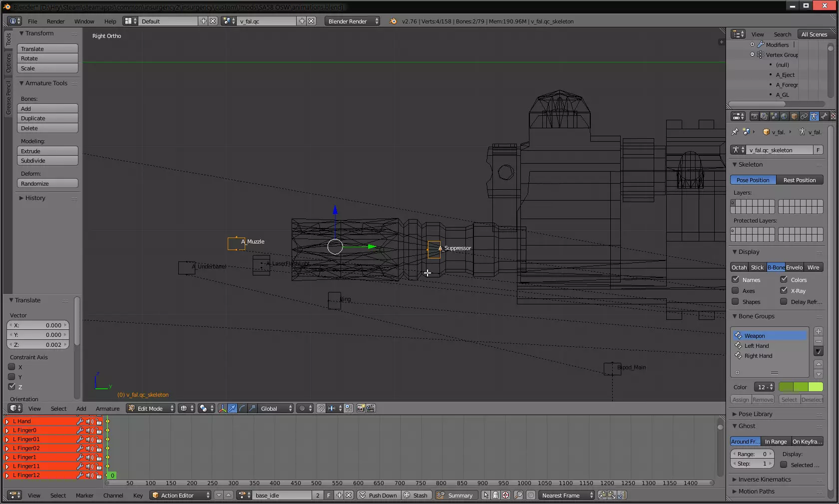Turn off the X-Ray checkbox

coord(784,291)
